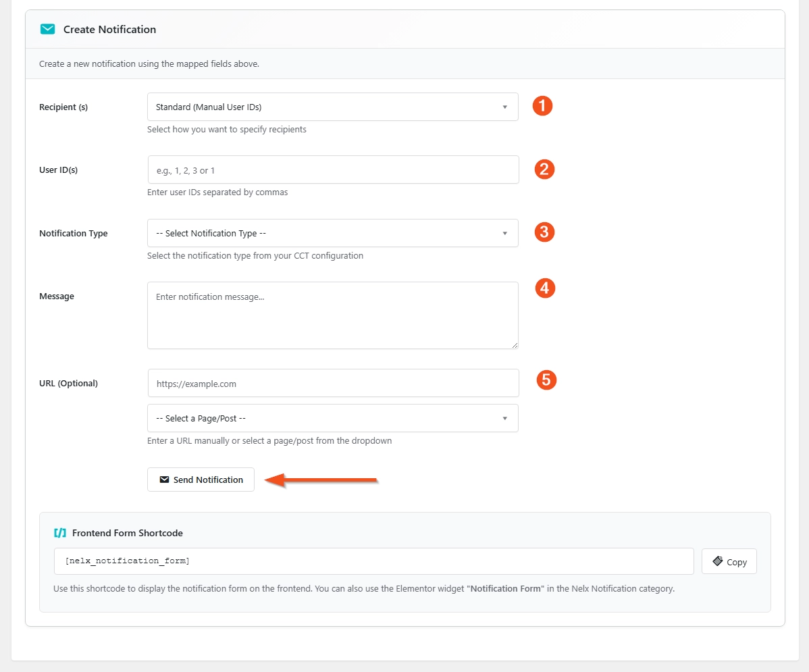Click the Recipient (s) label
Screen dimensions: 809x672
[63, 107]
